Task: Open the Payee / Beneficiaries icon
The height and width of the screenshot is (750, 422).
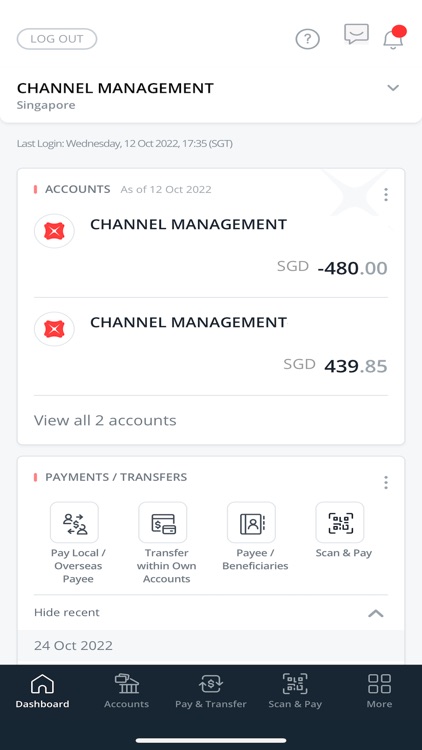Action: point(251,522)
